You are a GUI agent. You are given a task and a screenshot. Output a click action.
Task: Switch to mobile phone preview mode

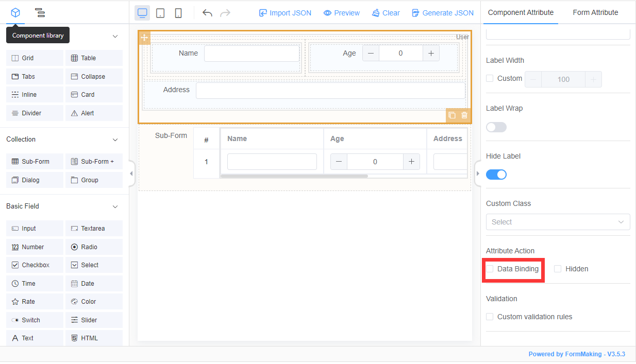[x=178, y=13]
